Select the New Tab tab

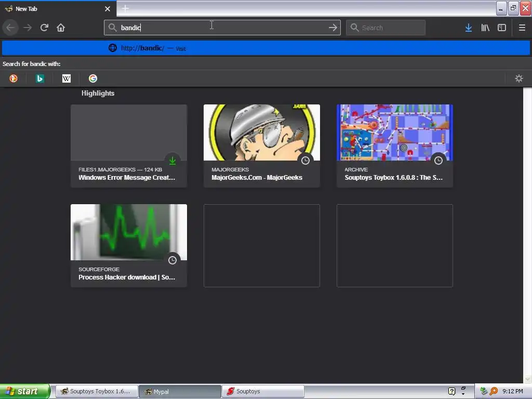pyautogui.click(x=58, y=9)
